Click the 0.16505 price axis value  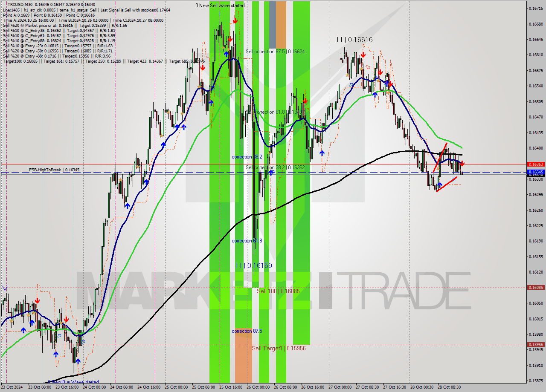point(536,102)
